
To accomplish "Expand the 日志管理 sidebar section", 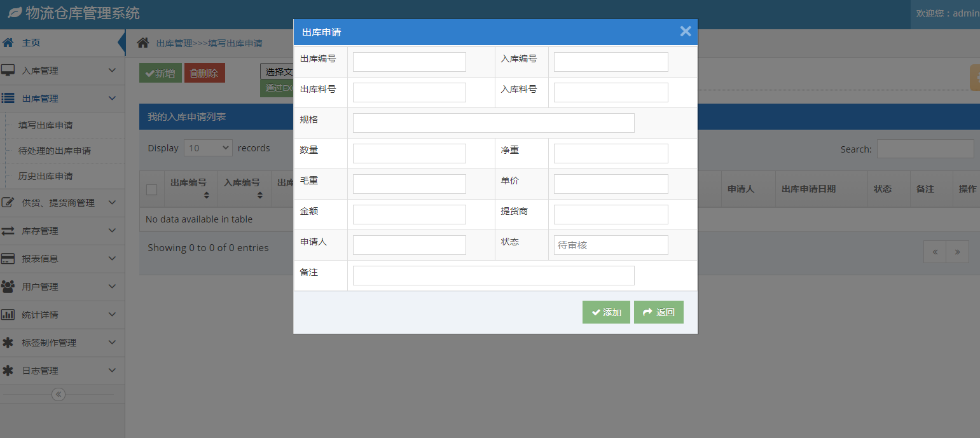I will tap(62, 370).
